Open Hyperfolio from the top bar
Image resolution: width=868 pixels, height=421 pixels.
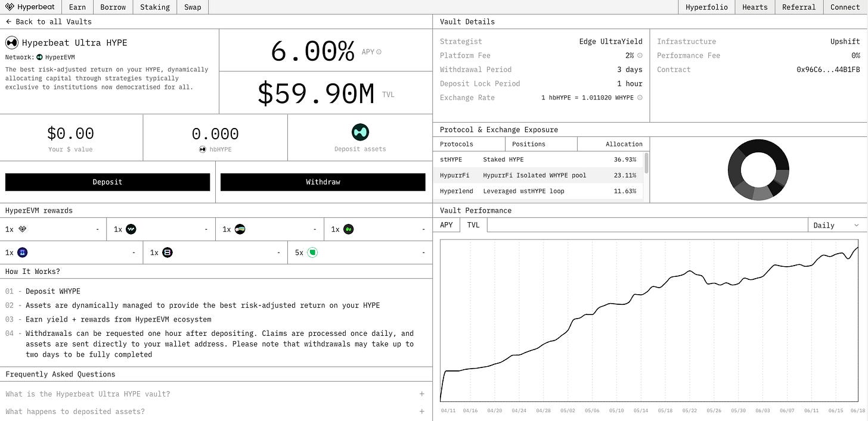coord(706,7)
